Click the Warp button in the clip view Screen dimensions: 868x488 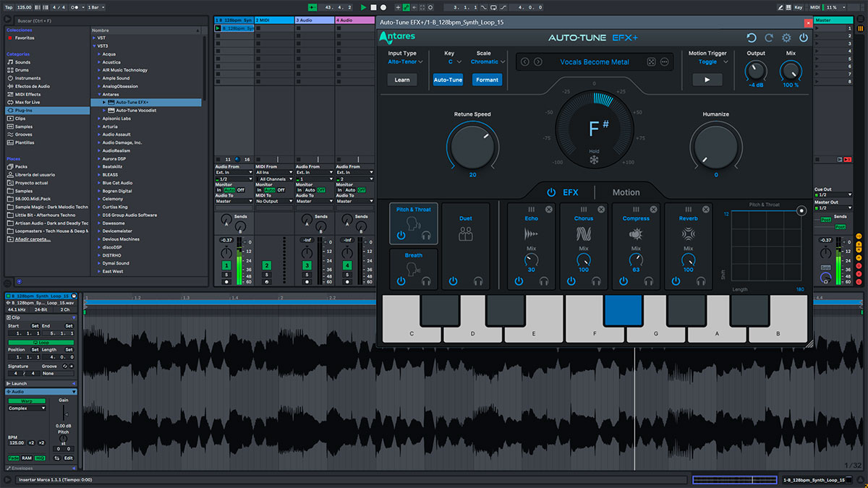(27, 401)
